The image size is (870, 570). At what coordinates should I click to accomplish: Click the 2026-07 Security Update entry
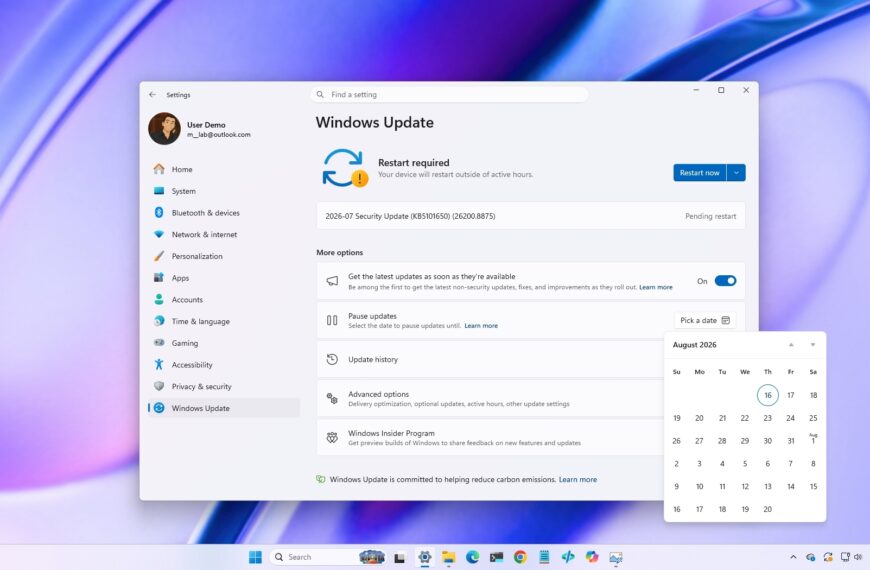click(531, 216)
